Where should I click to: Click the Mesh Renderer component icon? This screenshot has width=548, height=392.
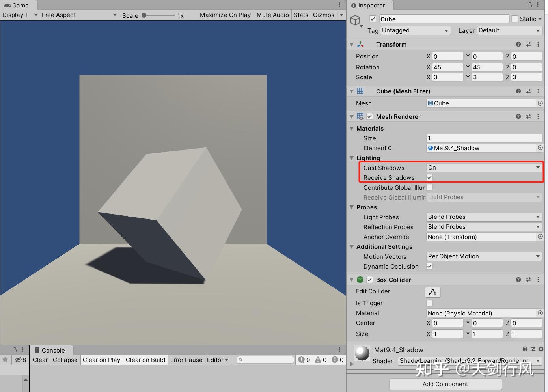pyautogui.click(x=360, y=116)
